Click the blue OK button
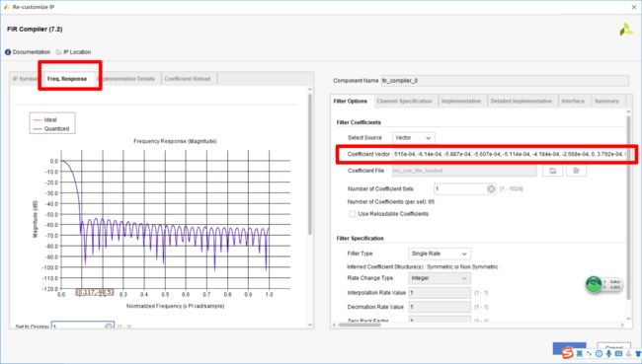The image size is (642, 364). pyautogui.click(x=570, y=348)
